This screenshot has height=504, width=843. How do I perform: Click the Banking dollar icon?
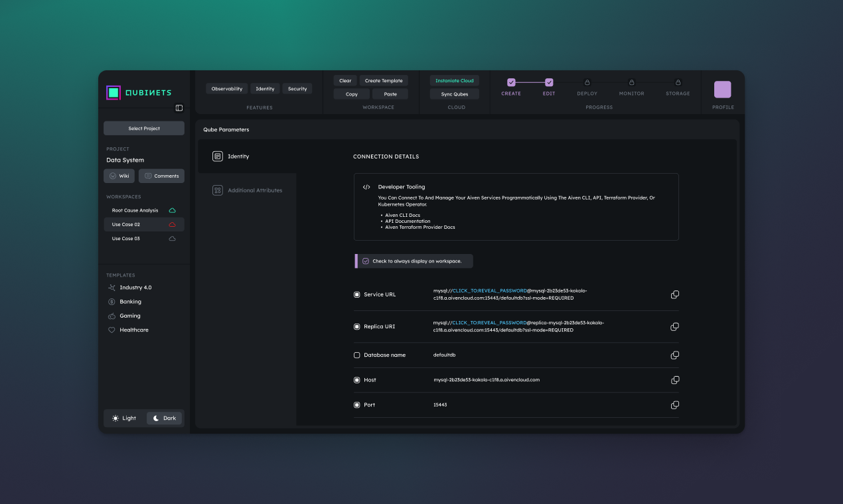click(x=112, y=302)
